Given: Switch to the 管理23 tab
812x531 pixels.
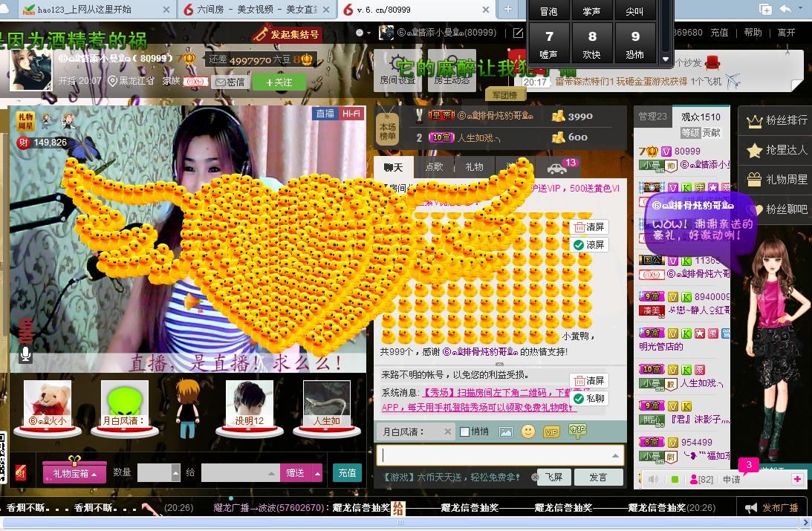Looking at the screenshot, I should 653,117.
